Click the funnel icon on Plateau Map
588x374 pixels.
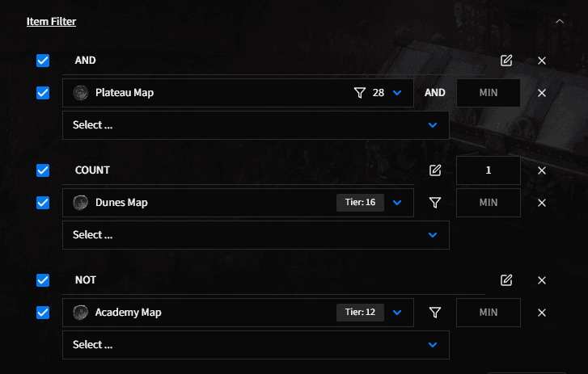[x=360, y=93]
